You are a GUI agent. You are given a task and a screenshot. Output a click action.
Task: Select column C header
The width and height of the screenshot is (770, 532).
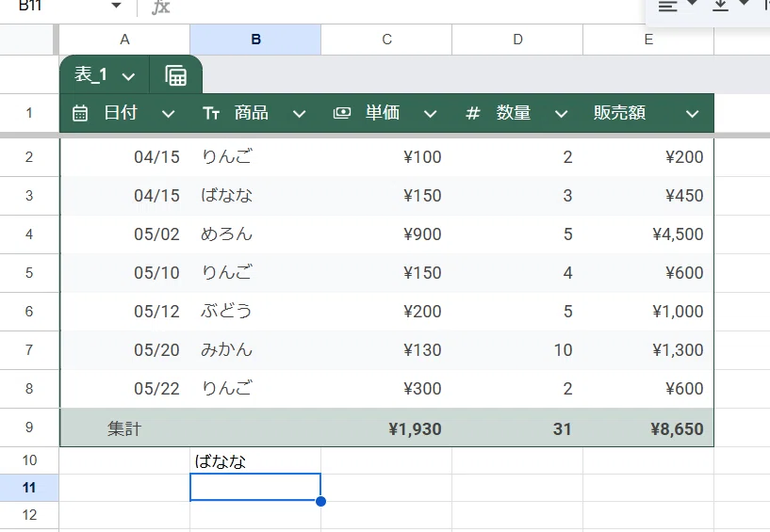click(386, 40)
